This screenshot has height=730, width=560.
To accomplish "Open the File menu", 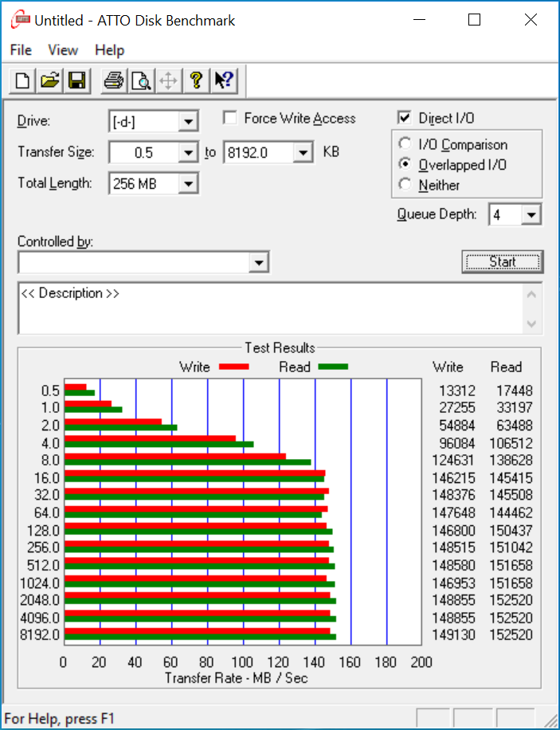I will coord(21,50).
